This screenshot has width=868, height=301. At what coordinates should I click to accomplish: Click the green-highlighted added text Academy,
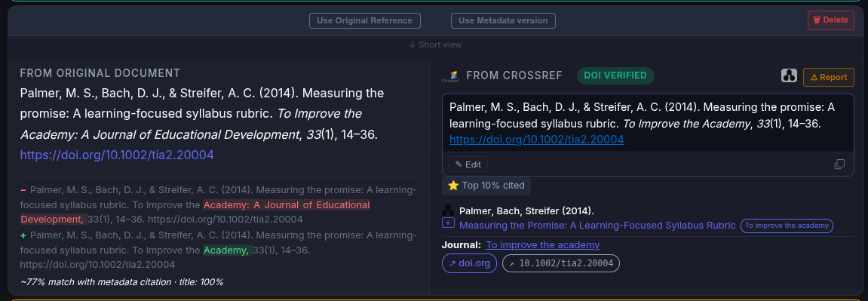click(228, 250)
